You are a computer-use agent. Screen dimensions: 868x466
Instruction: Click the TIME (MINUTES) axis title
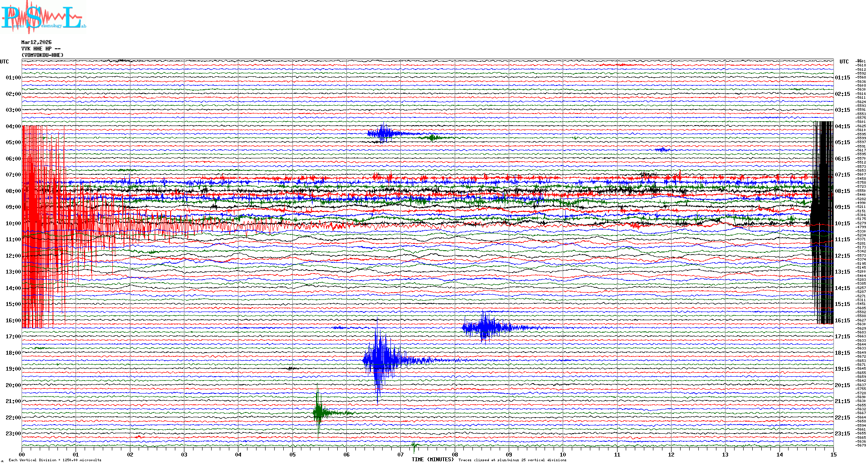(433, 460)
